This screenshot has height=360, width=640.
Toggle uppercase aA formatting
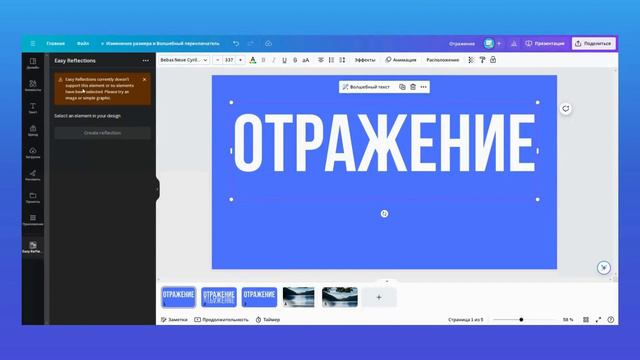pos(306,60)
